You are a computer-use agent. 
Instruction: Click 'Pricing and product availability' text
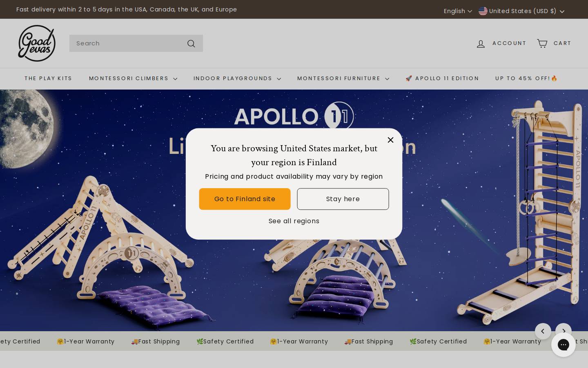pyautogui.click(x=294, y=177)
